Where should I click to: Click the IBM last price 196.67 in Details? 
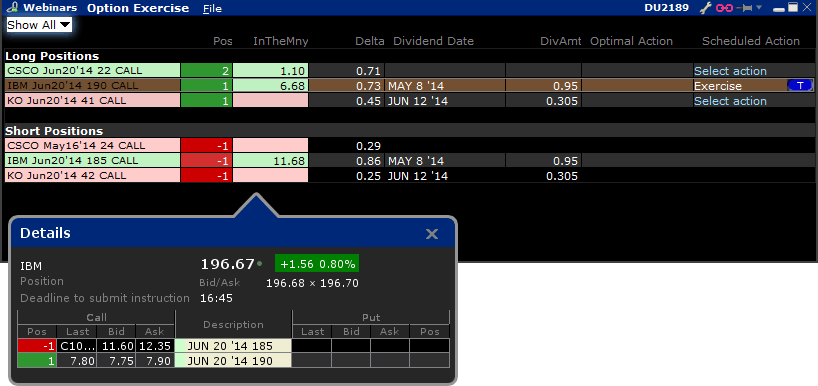point(227,264)
